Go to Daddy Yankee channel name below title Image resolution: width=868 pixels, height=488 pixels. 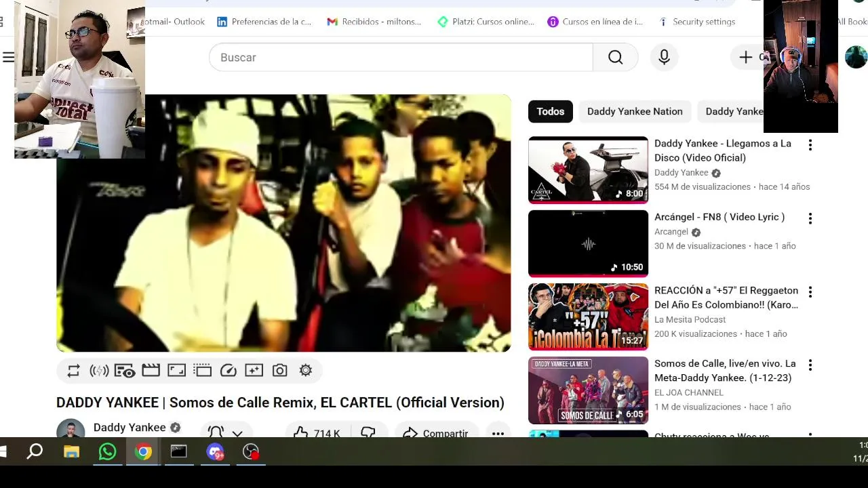pyautogui.click(x=130, y=428)
